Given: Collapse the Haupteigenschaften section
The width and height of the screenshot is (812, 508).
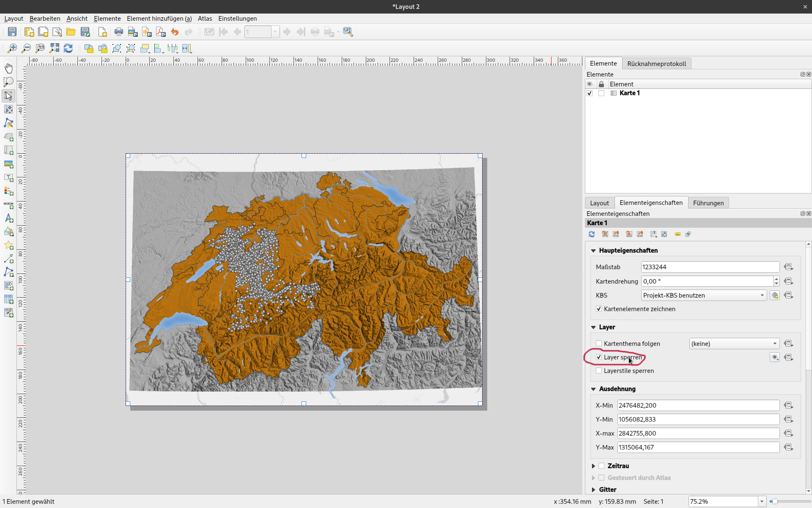Looking at the screenshot, I should (x=593, y=251).
